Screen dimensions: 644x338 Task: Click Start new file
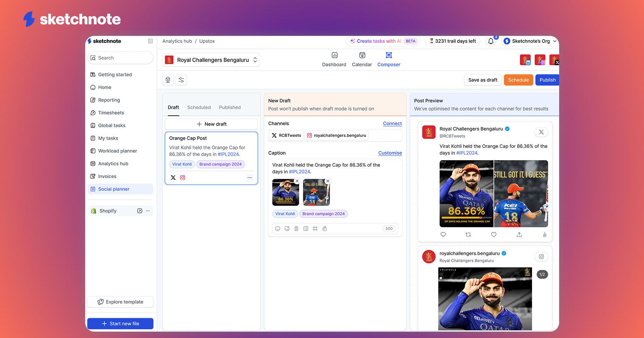[120, 324]
